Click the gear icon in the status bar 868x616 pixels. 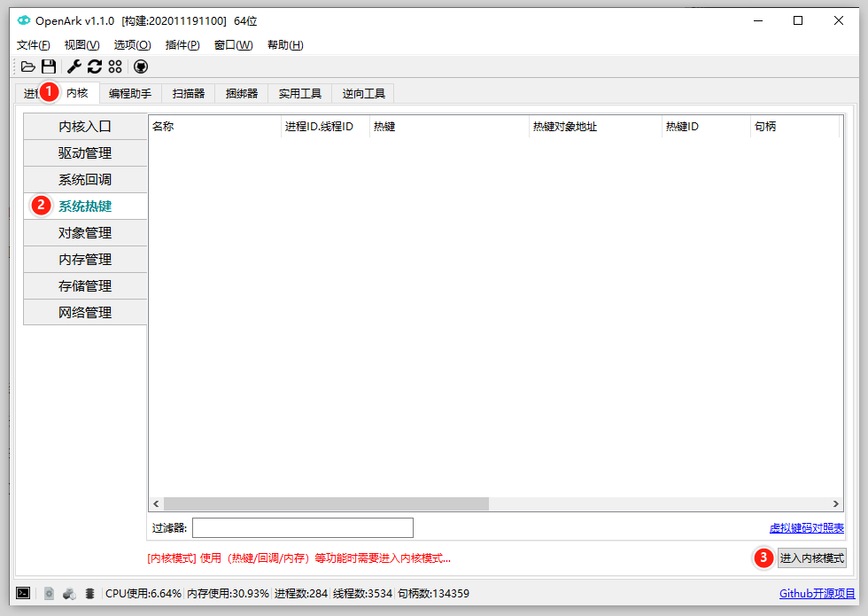48,593
